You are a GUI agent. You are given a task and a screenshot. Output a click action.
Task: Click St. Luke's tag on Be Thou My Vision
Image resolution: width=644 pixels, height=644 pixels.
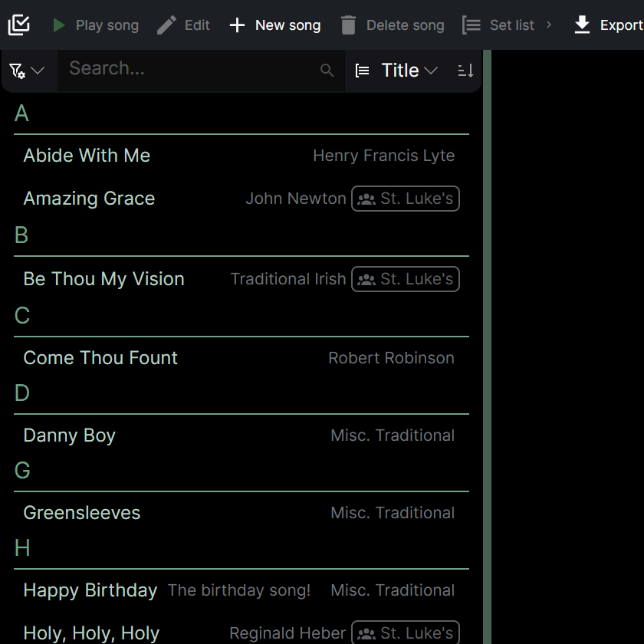click(x=406, y=279)
